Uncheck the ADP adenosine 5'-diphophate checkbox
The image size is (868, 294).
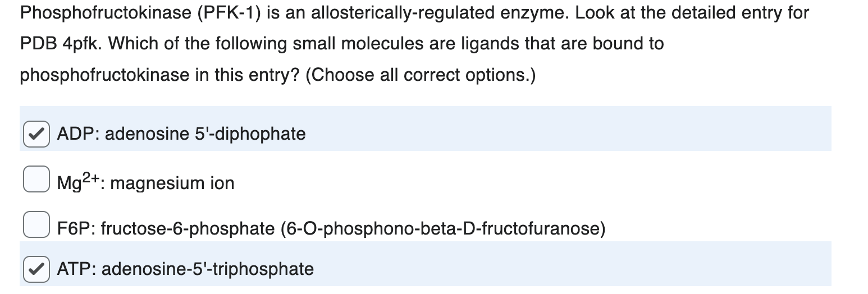coord(36,134)
